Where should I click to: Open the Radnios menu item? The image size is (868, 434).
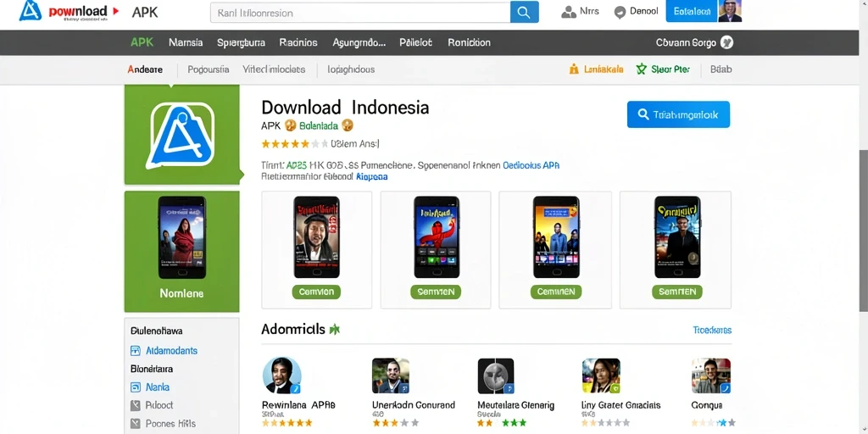pos(298,42)
